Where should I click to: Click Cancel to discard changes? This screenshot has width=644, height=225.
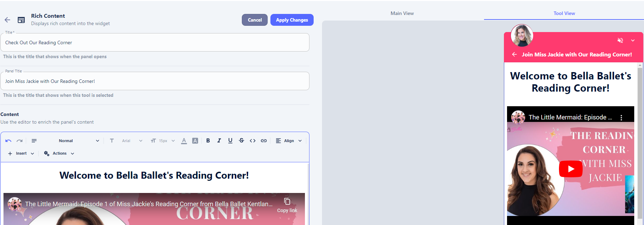[255, 20]
